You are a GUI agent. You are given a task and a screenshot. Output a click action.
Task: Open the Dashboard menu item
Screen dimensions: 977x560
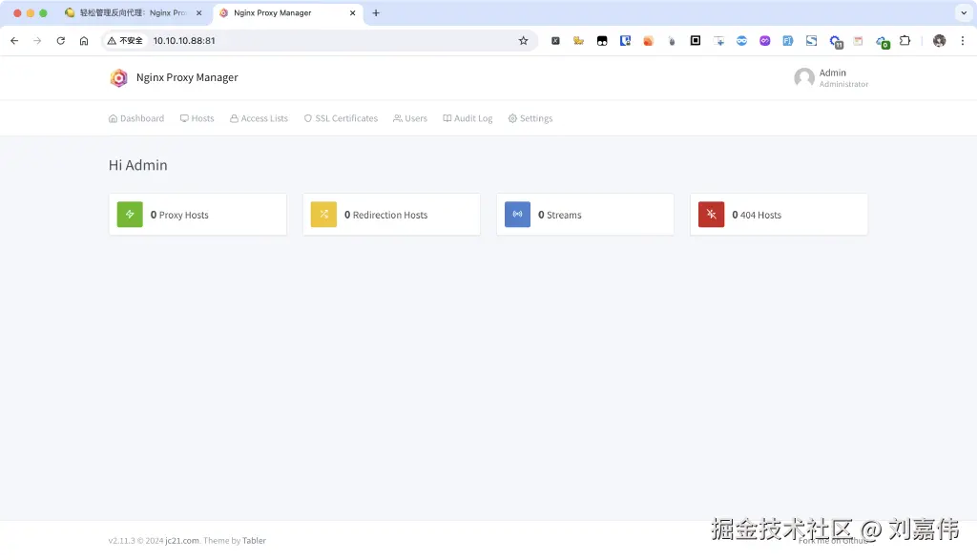136,118
